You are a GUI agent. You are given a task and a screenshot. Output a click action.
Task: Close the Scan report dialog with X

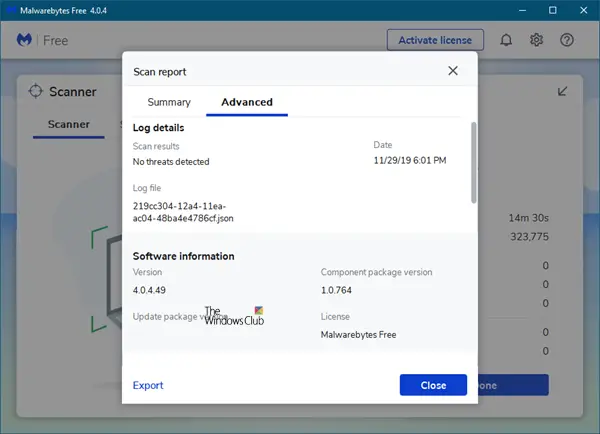pyautogui.click(x=453, y=71)
